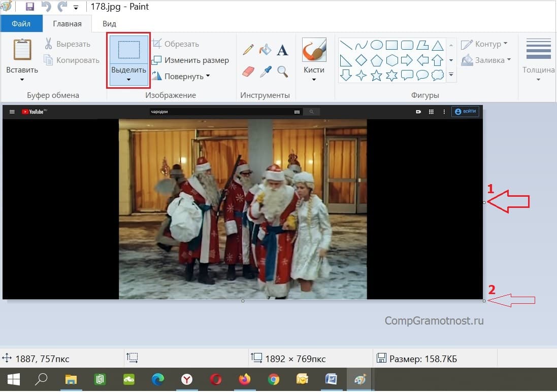Pick the Polygon shape

tap(422, 45)
